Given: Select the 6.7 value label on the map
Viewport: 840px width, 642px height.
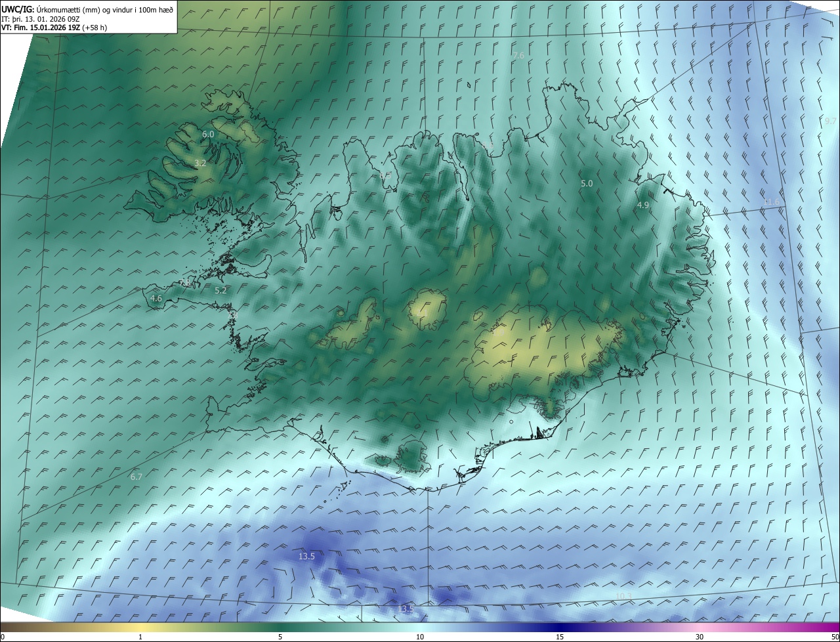Looking at the screenshot, I should point(136,477).
